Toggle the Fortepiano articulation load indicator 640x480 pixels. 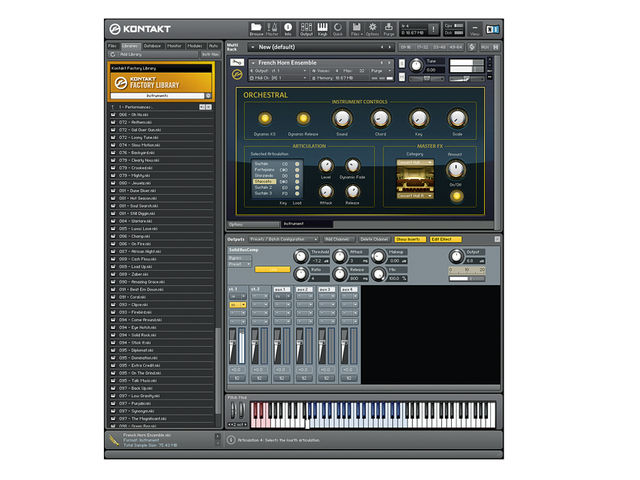pyautogui.click(x=297, y=170)
